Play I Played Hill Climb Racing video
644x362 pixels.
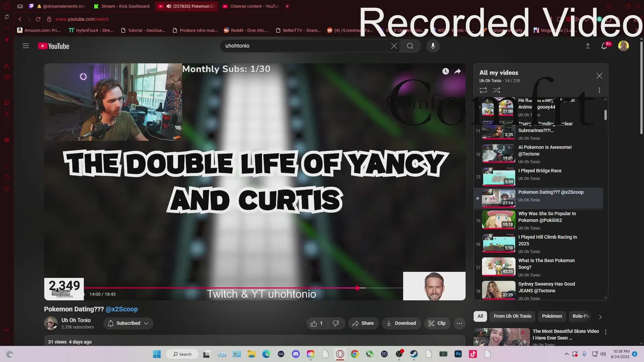[x=539, y=243]
